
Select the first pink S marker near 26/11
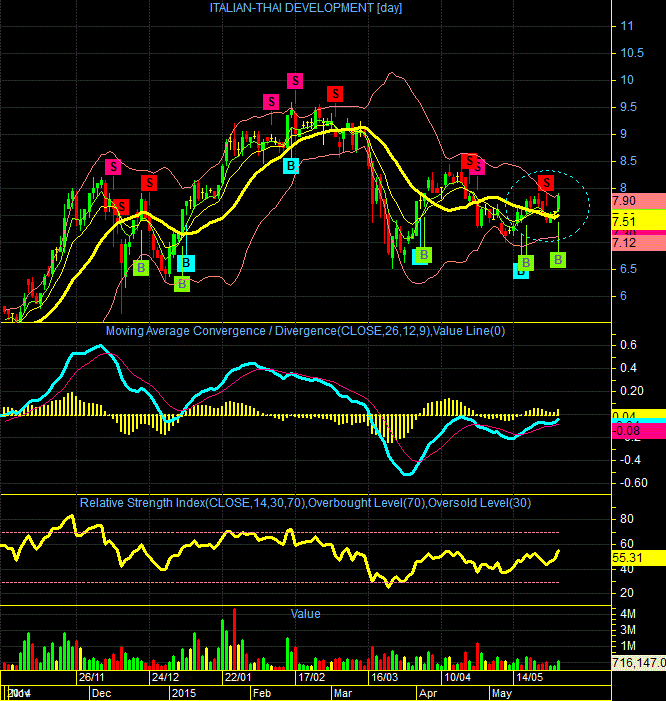[113, 167]
